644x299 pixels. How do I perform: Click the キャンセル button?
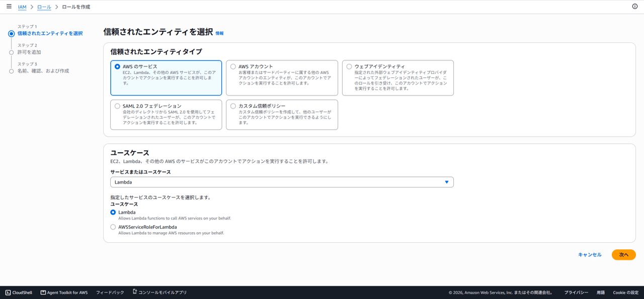click(x=590, y=255)
